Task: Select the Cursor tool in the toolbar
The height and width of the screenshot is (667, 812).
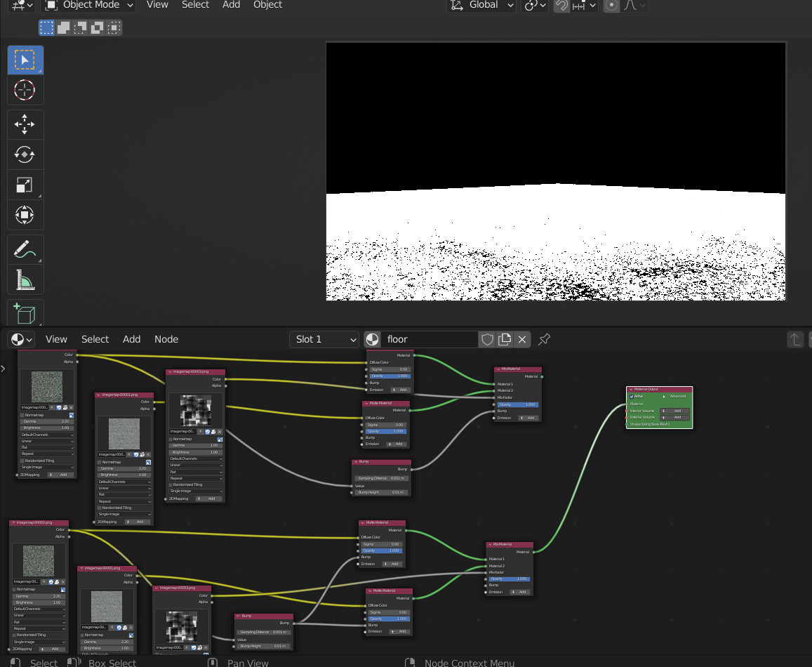Action: (x=25, y=90)
